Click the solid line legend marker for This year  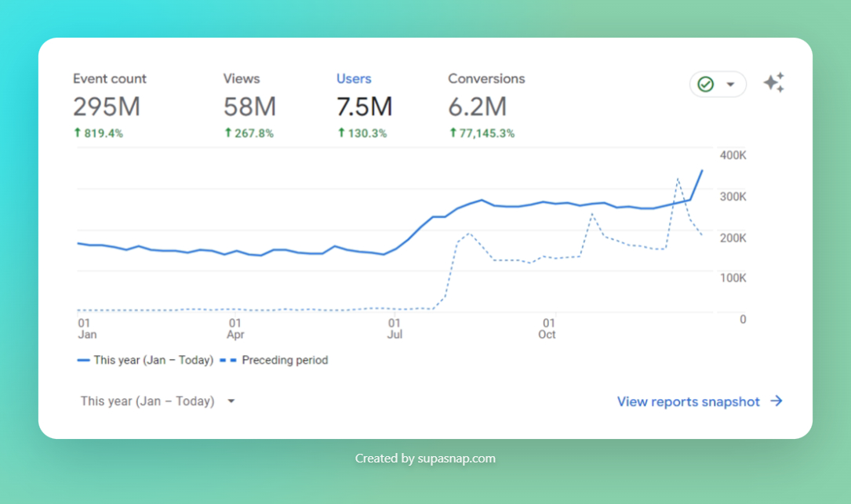[x=83, y=361]
